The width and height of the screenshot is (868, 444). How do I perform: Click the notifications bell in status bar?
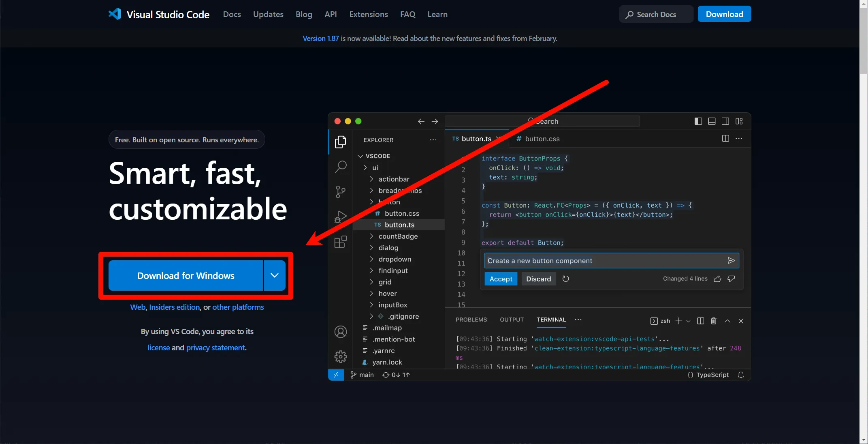tap(741, 375)
